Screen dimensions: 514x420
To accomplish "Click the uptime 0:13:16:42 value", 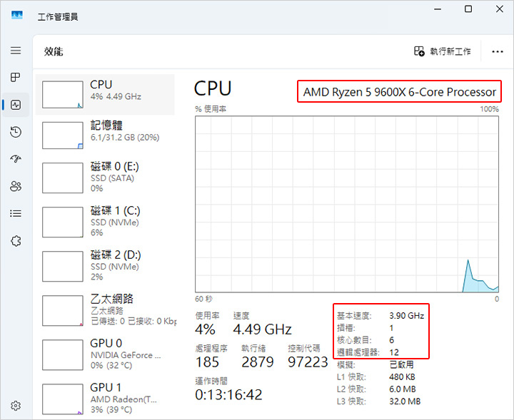I will (229, 395).
